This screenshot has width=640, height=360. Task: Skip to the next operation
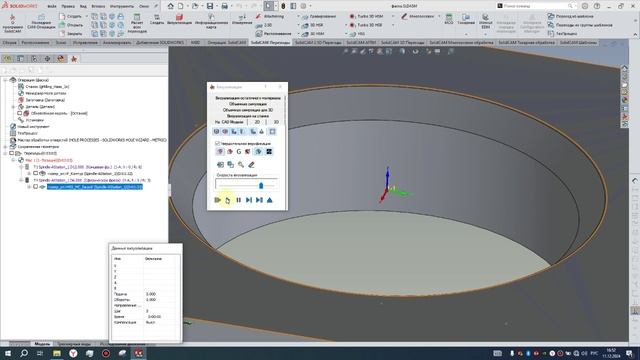(259, 200)
